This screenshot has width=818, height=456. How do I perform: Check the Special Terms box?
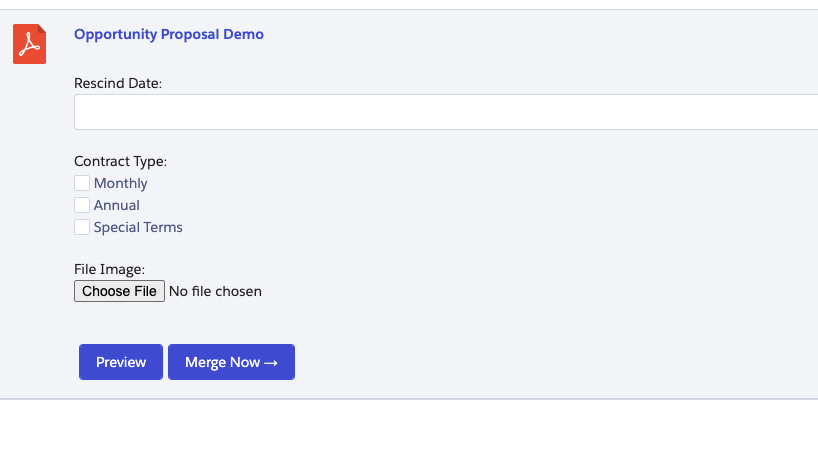pos(82,227)
